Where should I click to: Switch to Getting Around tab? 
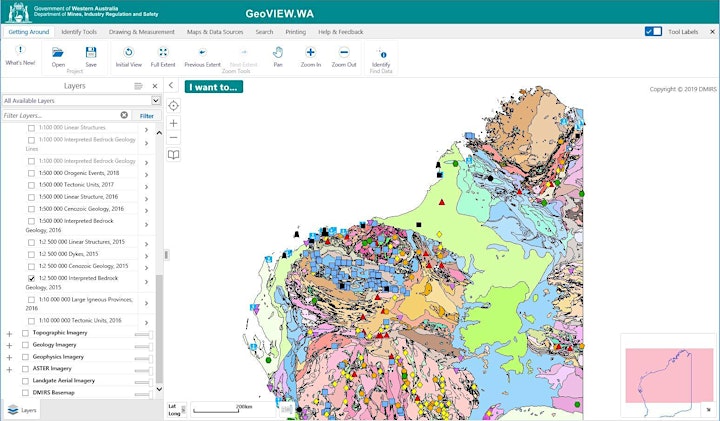point(28,32)
